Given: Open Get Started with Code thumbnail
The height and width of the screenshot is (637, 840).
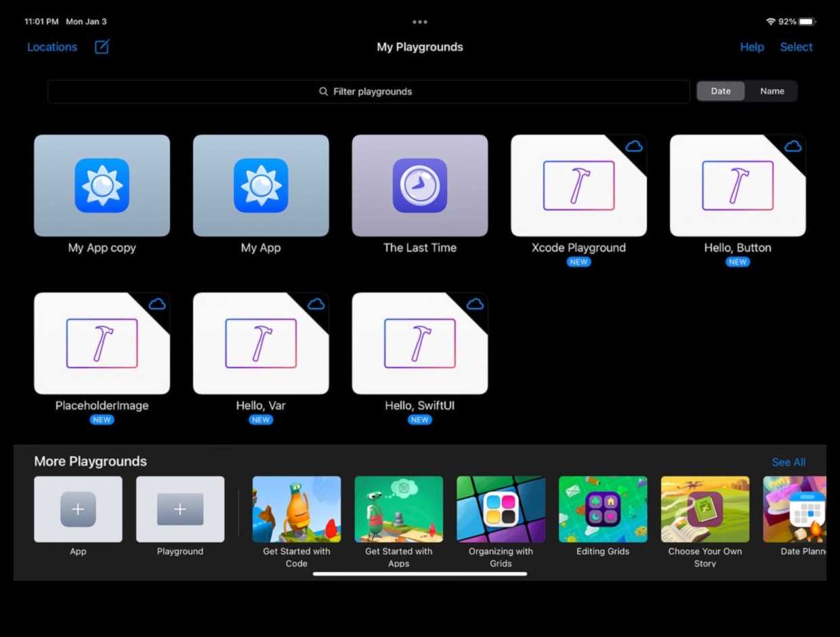Looking at the screenshot, I should pos(297,509).
